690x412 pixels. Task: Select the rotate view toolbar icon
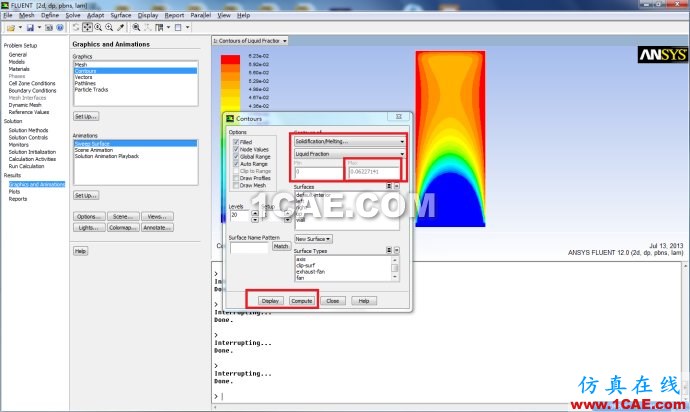point(76,27)
